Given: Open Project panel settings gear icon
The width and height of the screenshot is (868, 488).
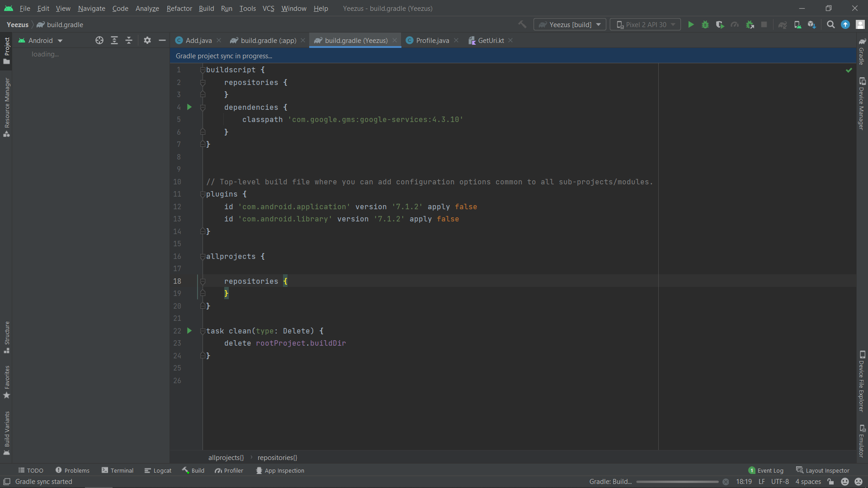Looking at the screenshot, I should point(147,40).
